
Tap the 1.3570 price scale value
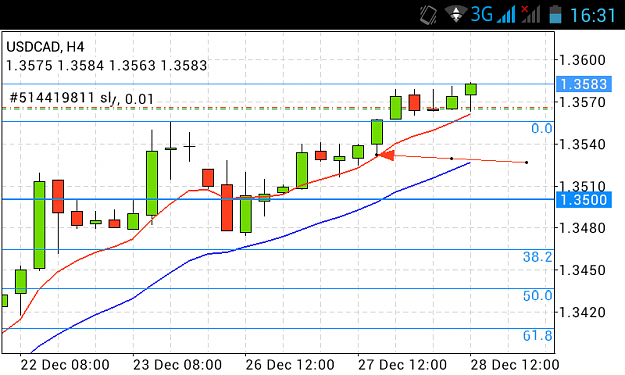(x=582, y=103)
